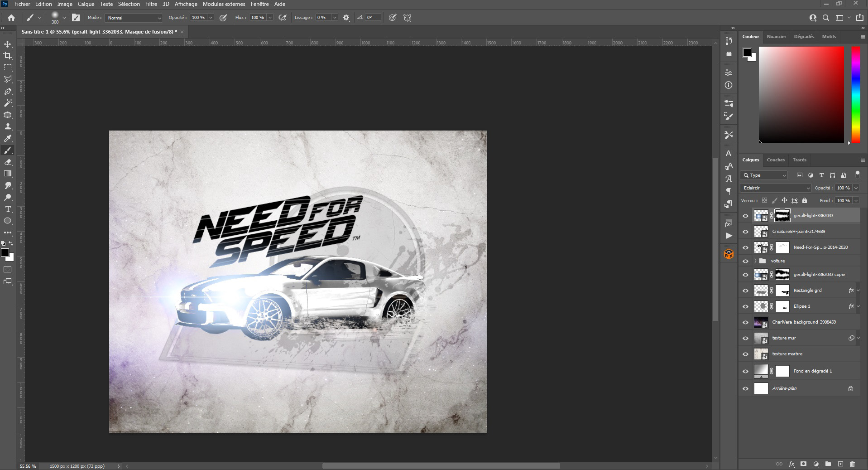This screenshot has height=470, width=868.
Task: Click the Home icon in options bar
Action: 11,18
